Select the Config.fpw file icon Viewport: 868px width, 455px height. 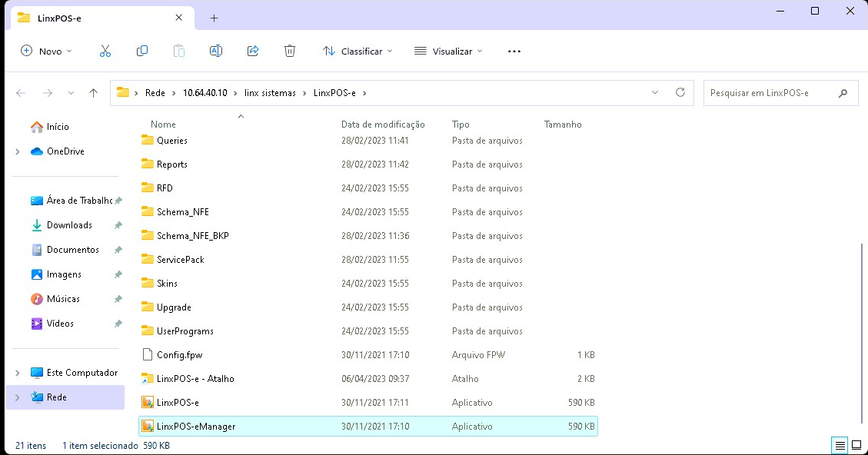point(148,355)
